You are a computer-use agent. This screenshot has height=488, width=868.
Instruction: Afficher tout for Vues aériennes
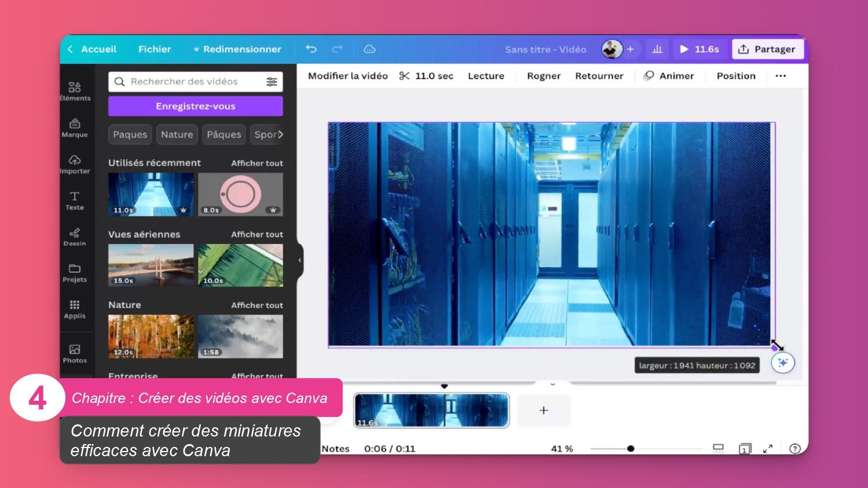click(x=257, y=234)
